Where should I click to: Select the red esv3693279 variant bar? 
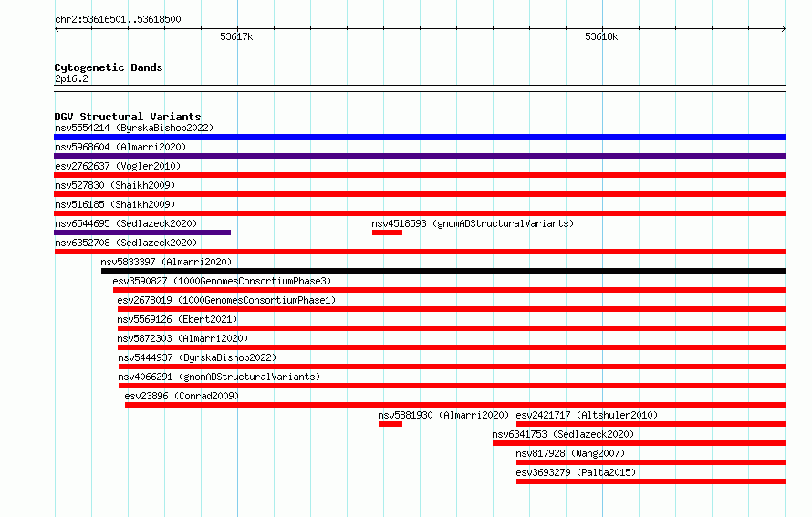(x=651, y=481)
